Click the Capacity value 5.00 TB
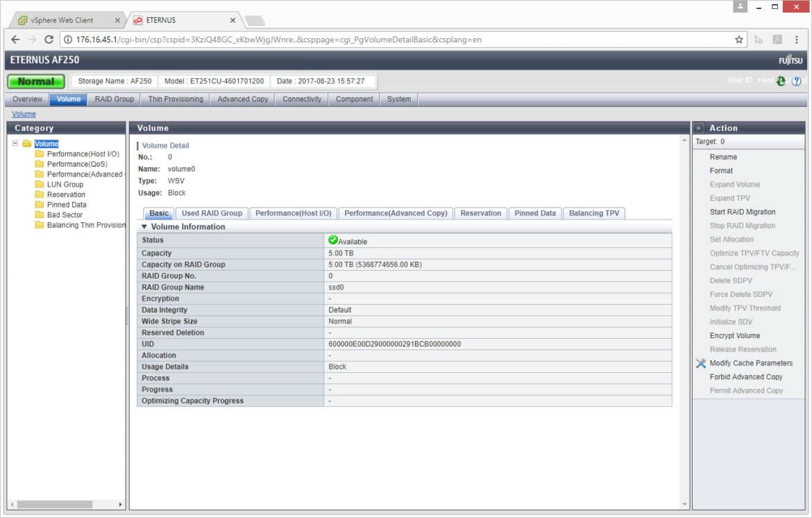This screenshot has width=812, height=518. tap(341, 253)
